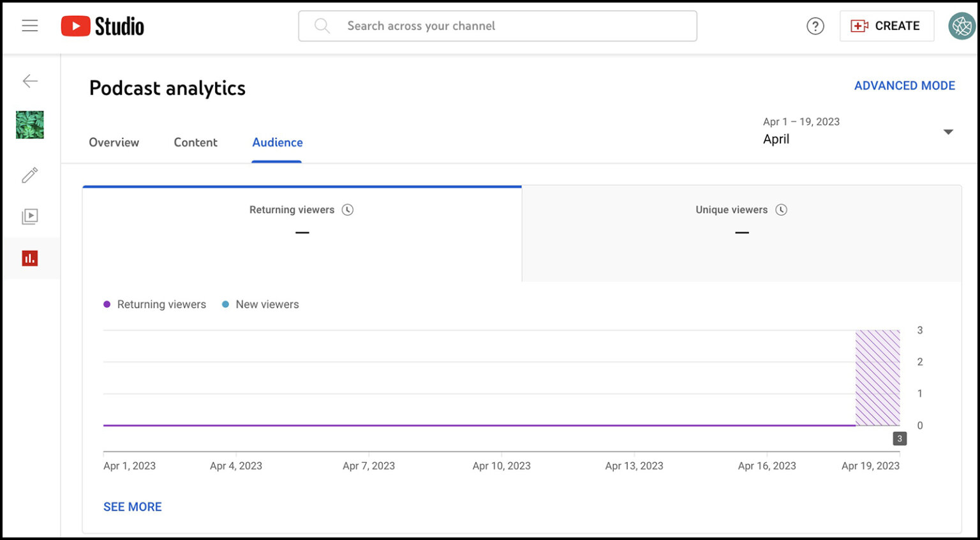The width and height of the screenshot is (980, 540).
Task: Expand the April date range dropdown
Action: click(858, 131)
